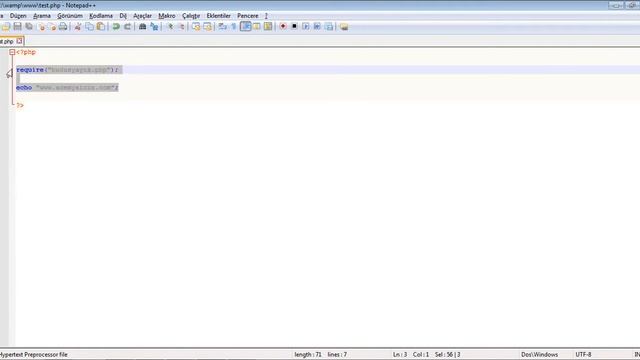
Task: Click the Paste clipboard toolbar icon
Action: pos(100,27)
